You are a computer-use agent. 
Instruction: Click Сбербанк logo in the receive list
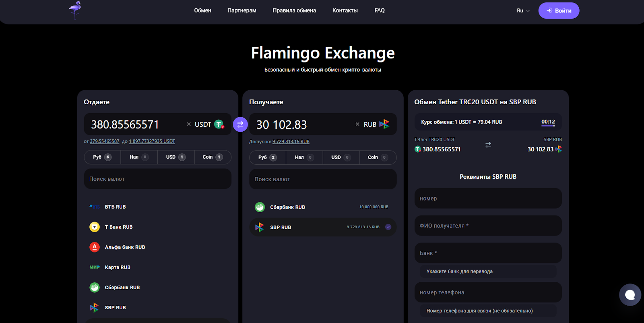point(260,207)
